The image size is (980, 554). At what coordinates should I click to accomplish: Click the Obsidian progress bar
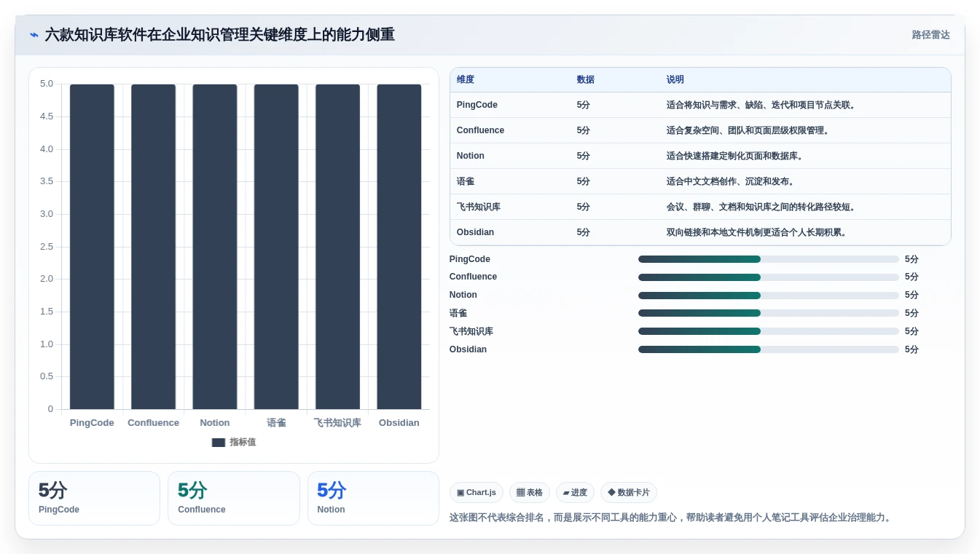[769, 349]
